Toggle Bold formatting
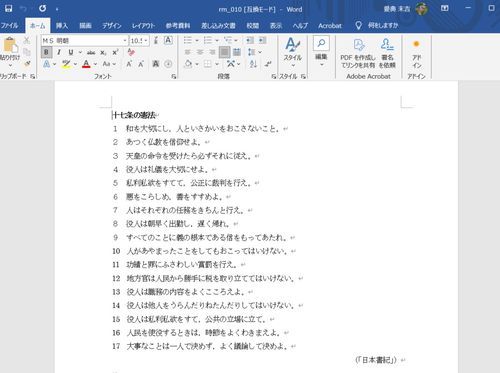The width and height of the screenshot is (500, 373). (x=46, y=52)
